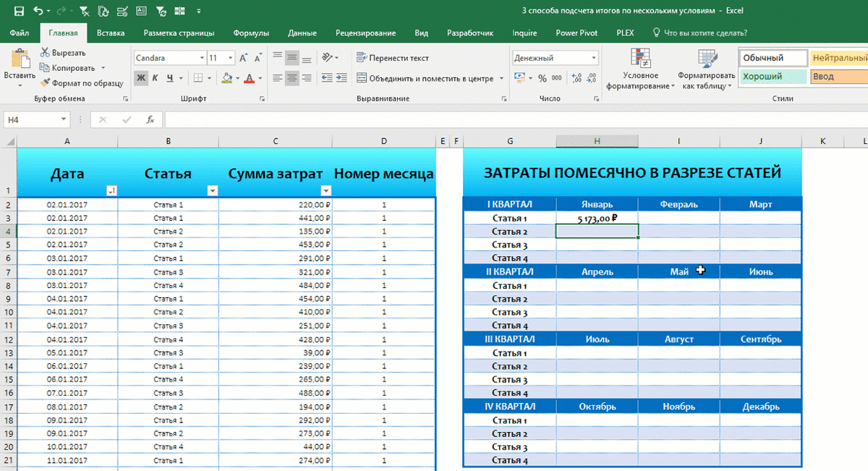Apply the Хороший cell style
This screenshot has width=868, height=471.
(x=773, y=76)
